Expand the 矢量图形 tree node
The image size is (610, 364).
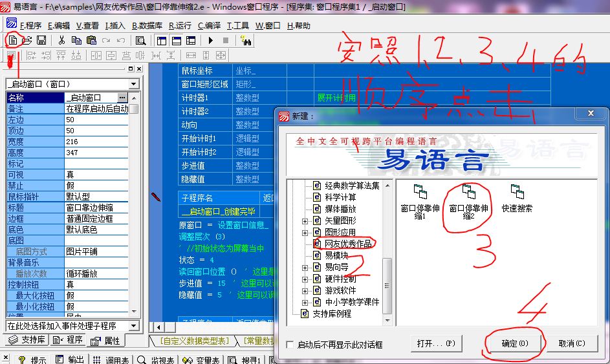pyautogui.click(x=305, y=220)
